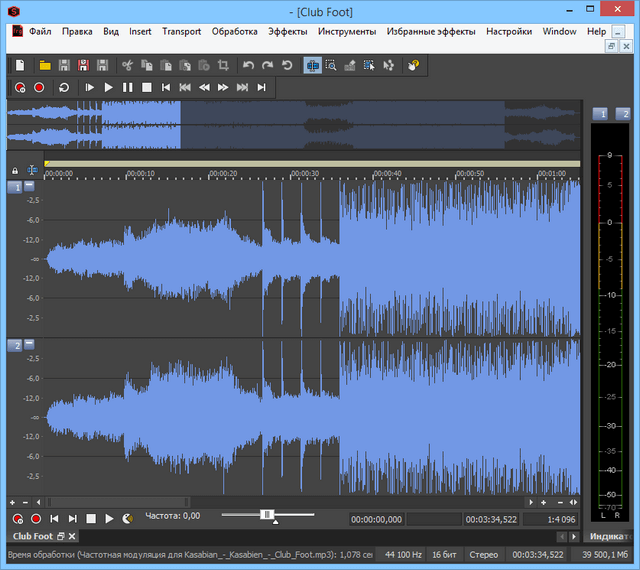Toggle the lock icon beside time ruler

click(15, 171)
